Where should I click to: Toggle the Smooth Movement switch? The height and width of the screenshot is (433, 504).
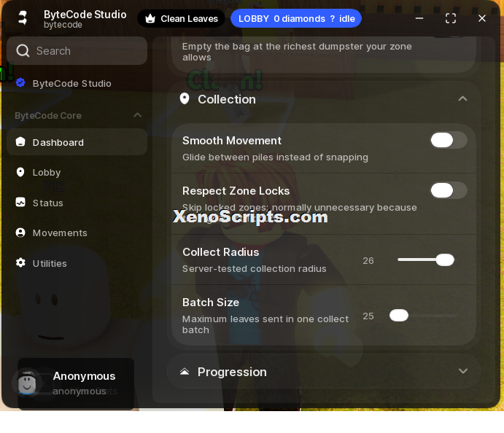pos(449,141)
